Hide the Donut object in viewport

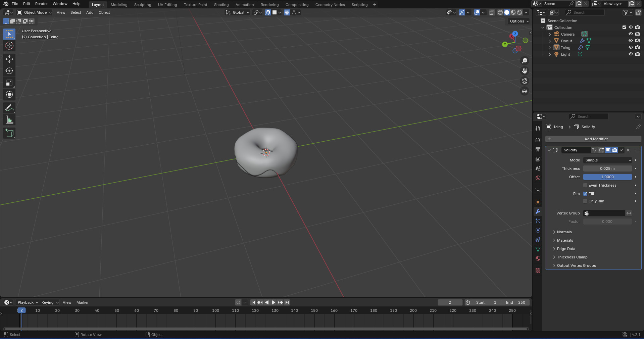point(631,41)
